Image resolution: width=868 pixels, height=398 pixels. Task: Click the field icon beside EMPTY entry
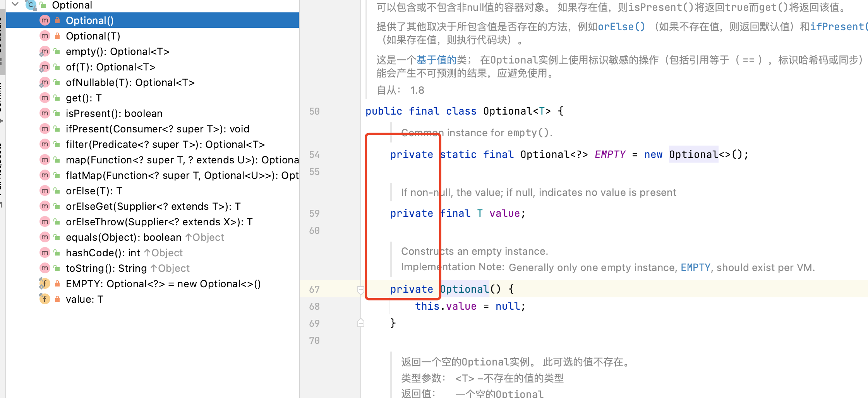click(x=45, y=284)
